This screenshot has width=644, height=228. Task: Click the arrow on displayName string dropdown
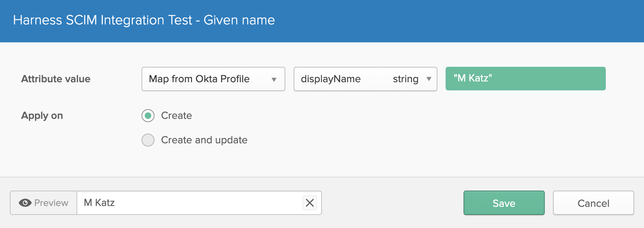[x=429, y=79]
